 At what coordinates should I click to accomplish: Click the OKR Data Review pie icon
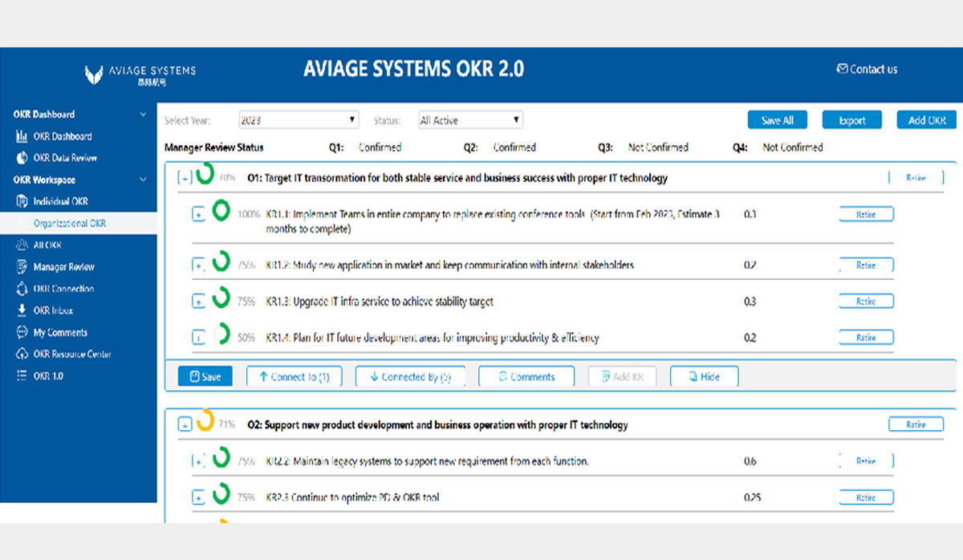(x=22, y=158)
